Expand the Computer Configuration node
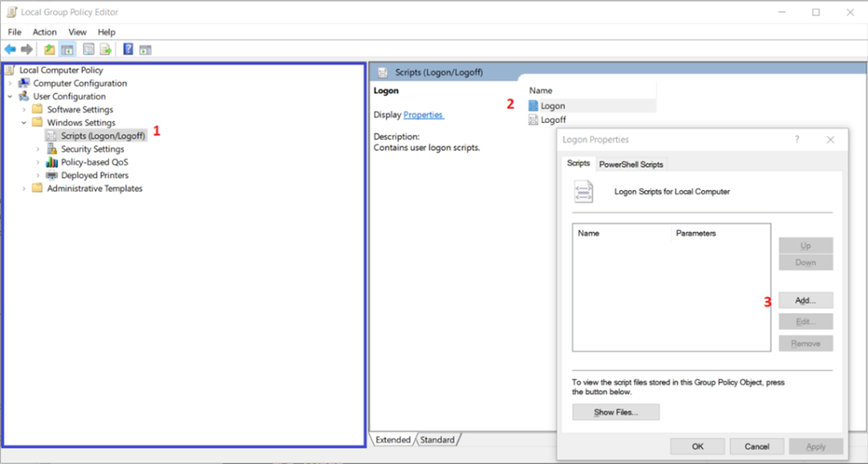The height and width of the screenshot is (464, 868). coord(10,83)
